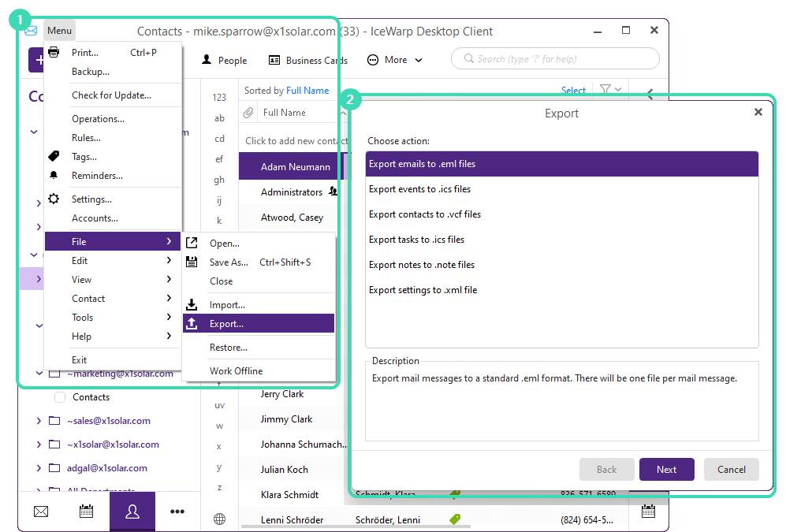
Task: Click the search magnifier icon
Action: pos(469,58)
